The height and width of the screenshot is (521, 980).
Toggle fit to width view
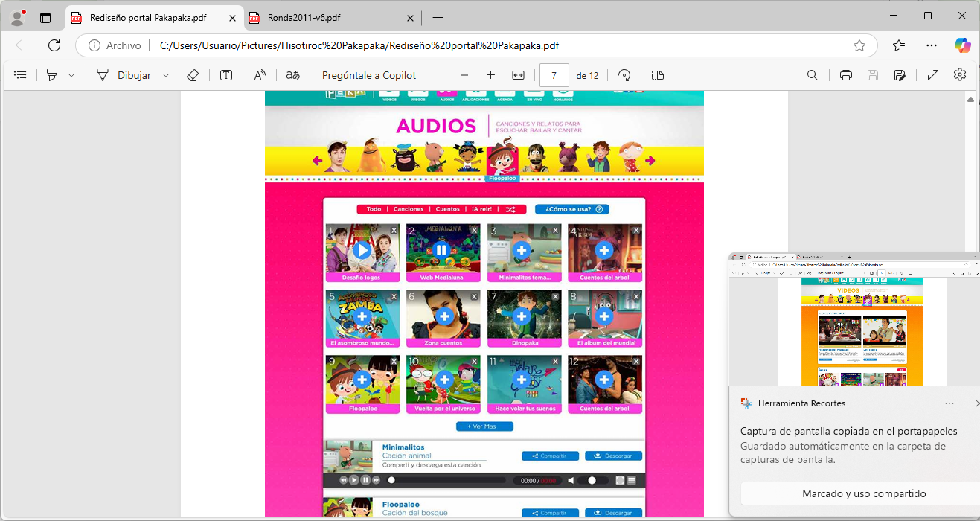519,75
